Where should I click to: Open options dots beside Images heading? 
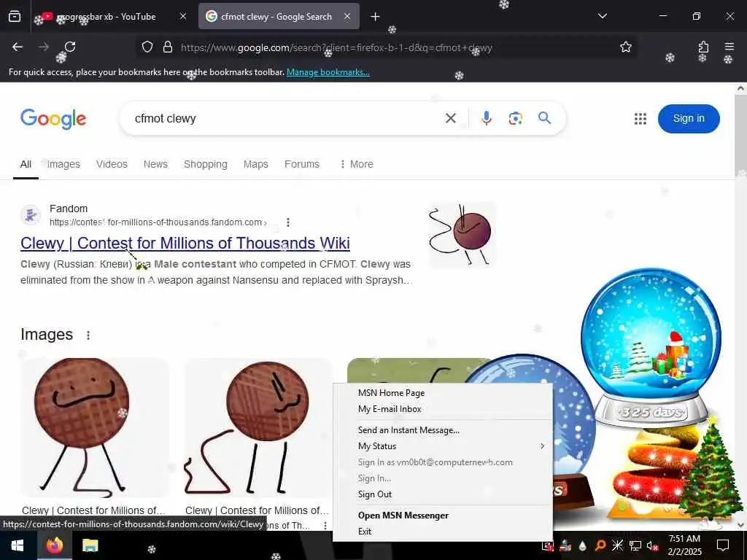pos(88,335)
